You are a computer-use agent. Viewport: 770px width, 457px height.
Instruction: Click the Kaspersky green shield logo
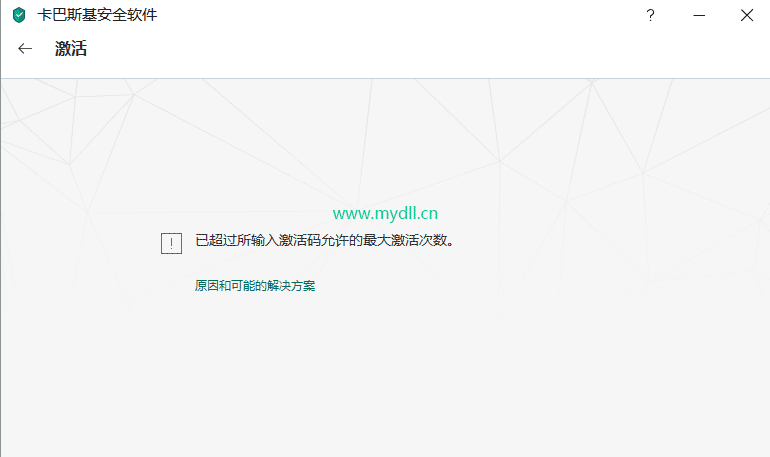click(x=19, y=15)
